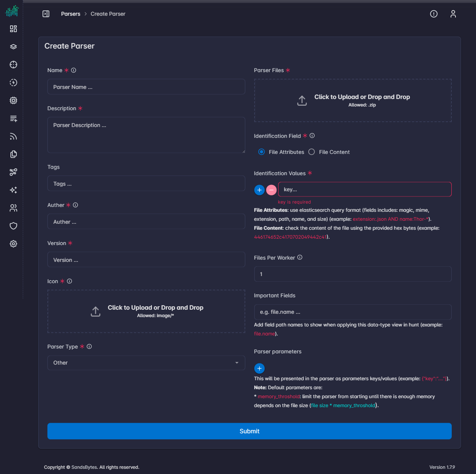Select the File Content radio option

312,152
